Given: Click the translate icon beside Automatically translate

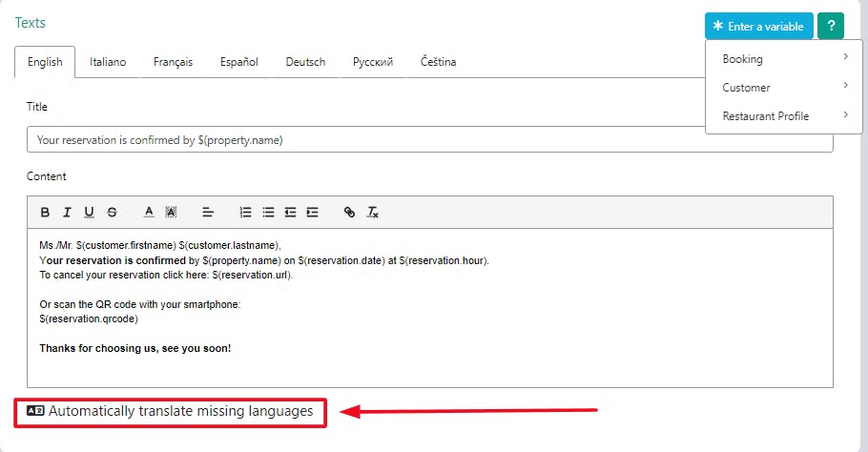Looking at the screenshot, I should pos(35,410).
